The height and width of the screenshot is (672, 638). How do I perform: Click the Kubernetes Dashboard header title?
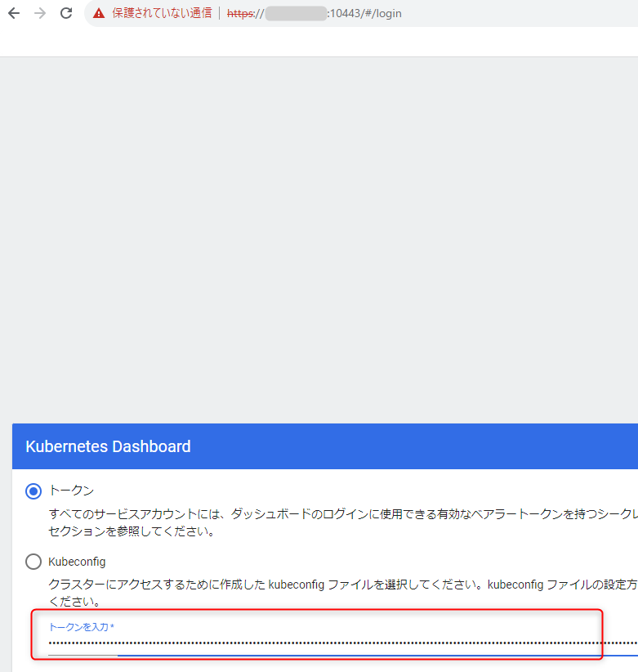(x=109, y=446)
